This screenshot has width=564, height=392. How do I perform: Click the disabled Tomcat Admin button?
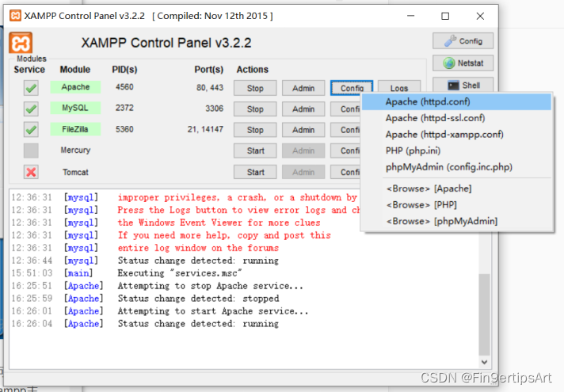pyautogui.click(x=303, y=172)
